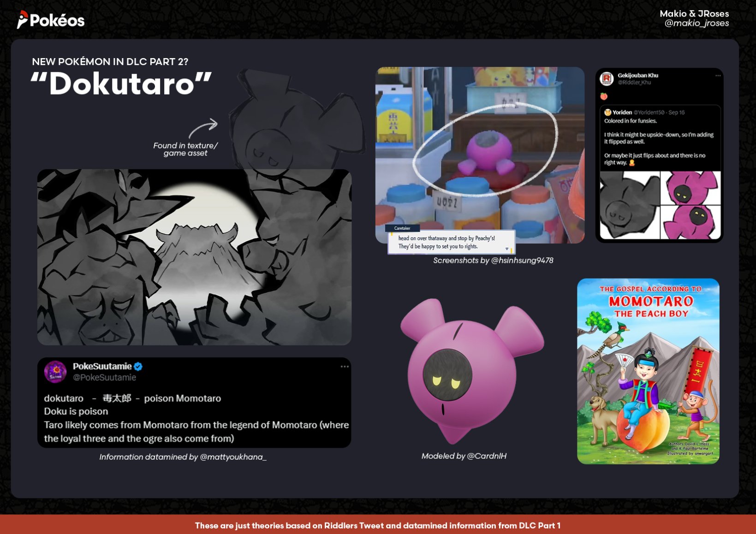Open the game screenshot with the pink toy
Screen dimensions: 756x534
tap(480, 155)
